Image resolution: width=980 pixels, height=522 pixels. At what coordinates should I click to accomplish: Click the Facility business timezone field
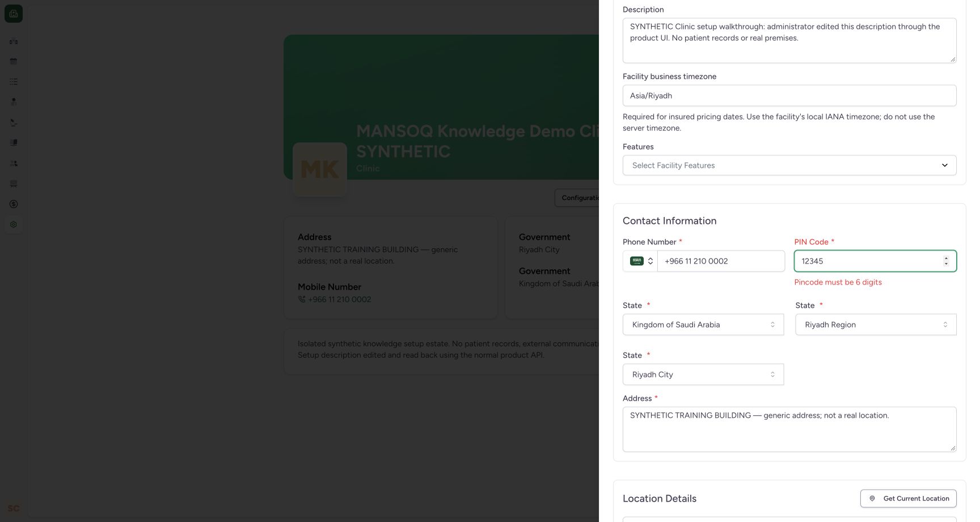tap(789, 96)
